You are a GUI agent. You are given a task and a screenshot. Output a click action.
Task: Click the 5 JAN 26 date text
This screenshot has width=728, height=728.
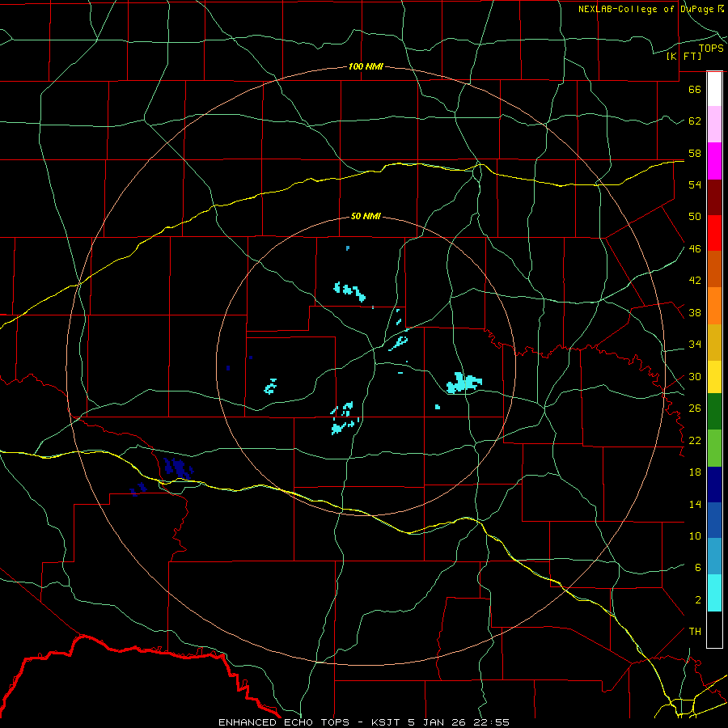pos(438,722)
